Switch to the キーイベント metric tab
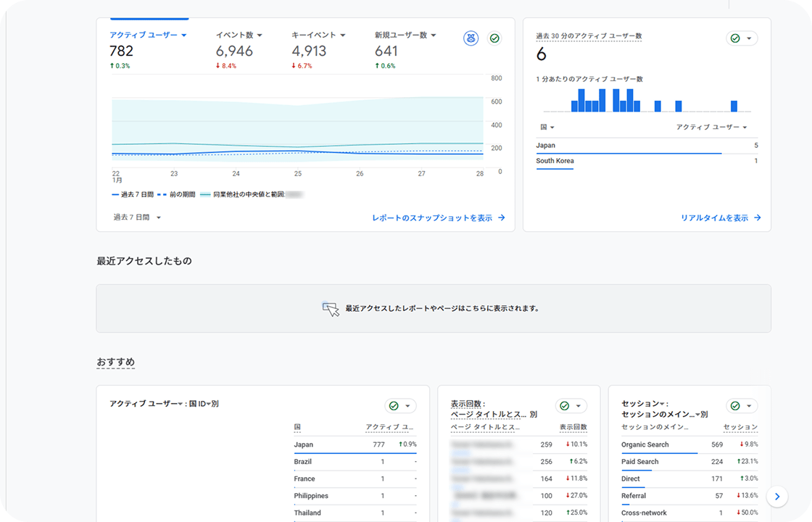Image resolution: width=812 pixels, height=522 pixels. [318, 35]
